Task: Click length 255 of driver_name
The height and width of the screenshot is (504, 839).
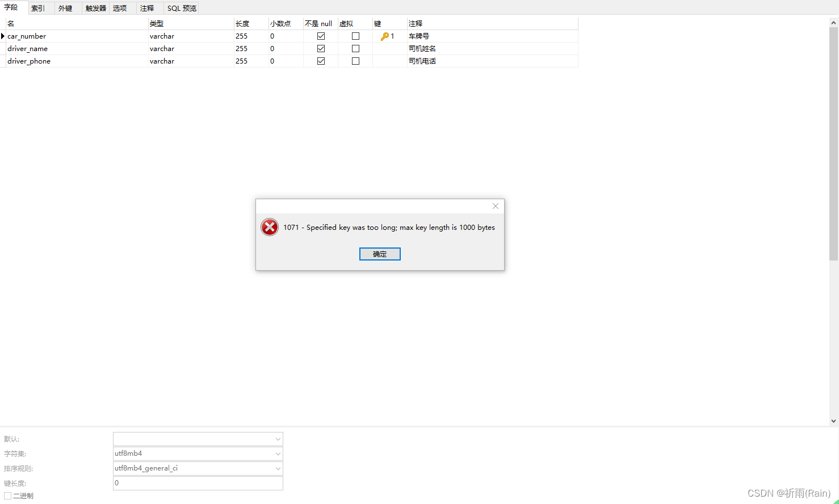Action: tap(242, 49)
